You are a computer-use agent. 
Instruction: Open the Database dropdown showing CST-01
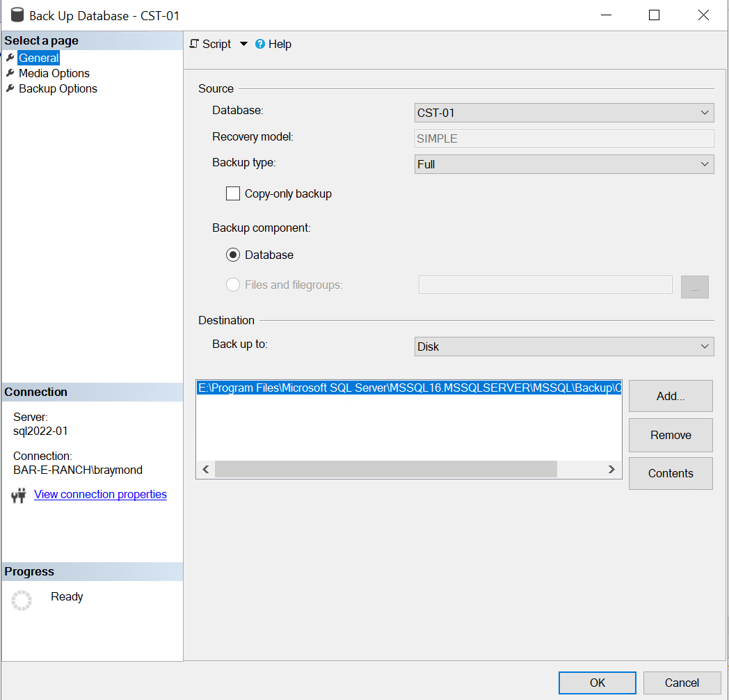[x=564, y=113]
